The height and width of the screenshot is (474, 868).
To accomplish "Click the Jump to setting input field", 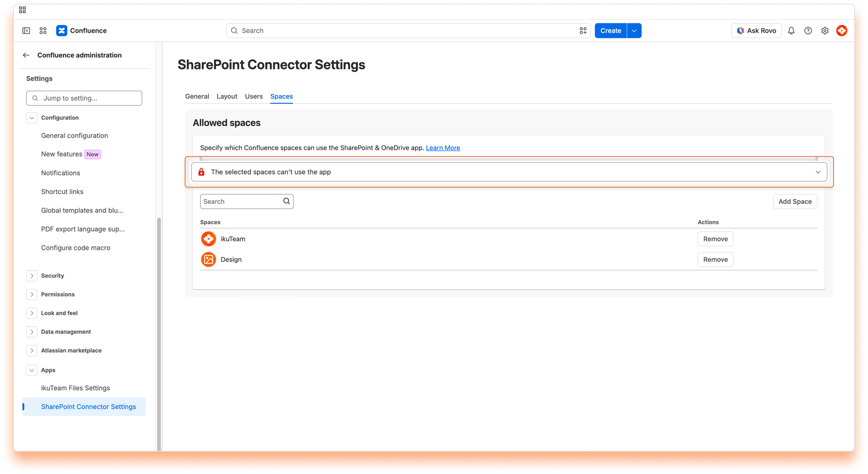I will coord(84,98).
